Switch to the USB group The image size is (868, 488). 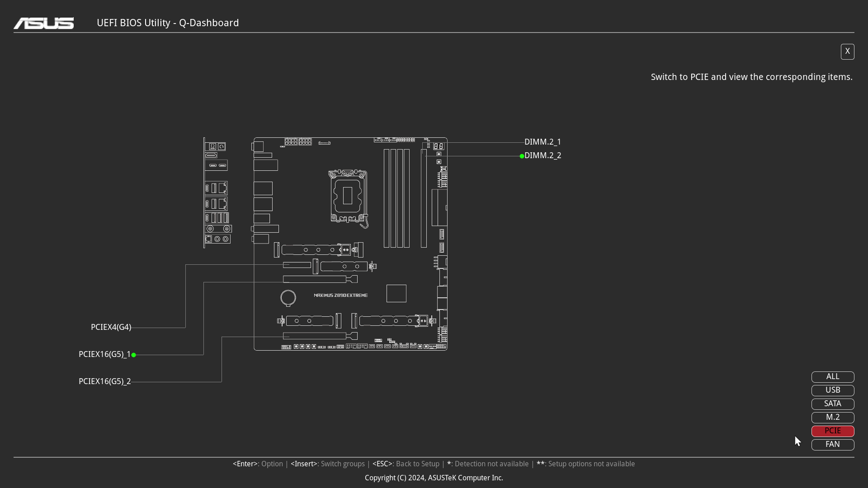tap(833, 390)
